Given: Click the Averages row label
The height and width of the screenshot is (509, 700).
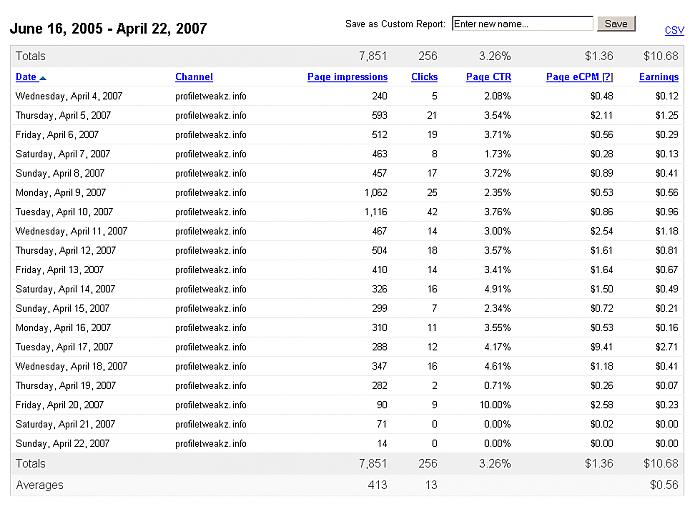Looking at the screenshot, I should click(39, 485).
